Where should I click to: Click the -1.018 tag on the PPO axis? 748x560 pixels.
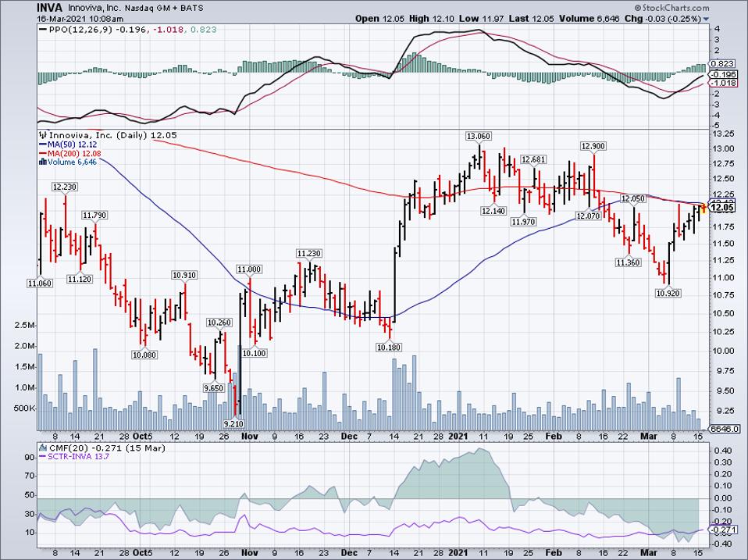coord(724,83)
